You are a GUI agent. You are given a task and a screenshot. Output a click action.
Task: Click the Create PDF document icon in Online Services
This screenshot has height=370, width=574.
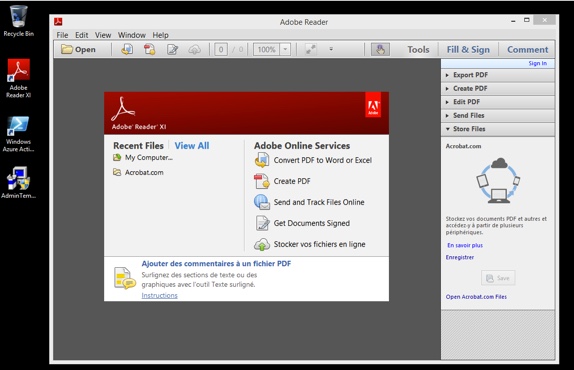tap(262, 181)
